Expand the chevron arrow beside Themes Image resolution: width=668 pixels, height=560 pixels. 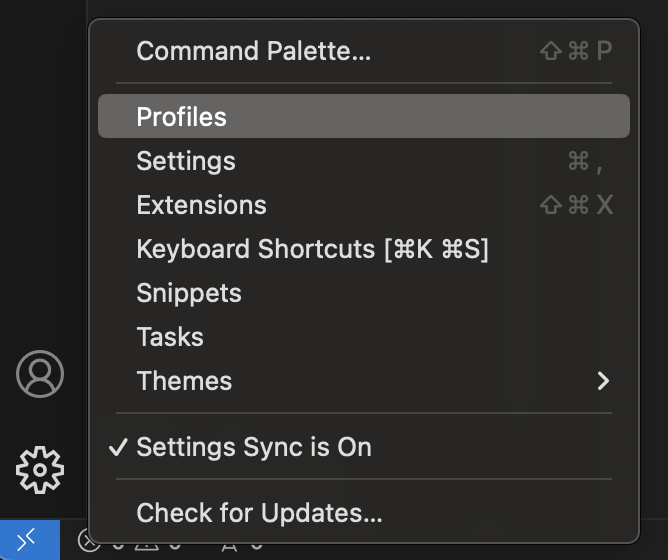(x=602, y=381)
